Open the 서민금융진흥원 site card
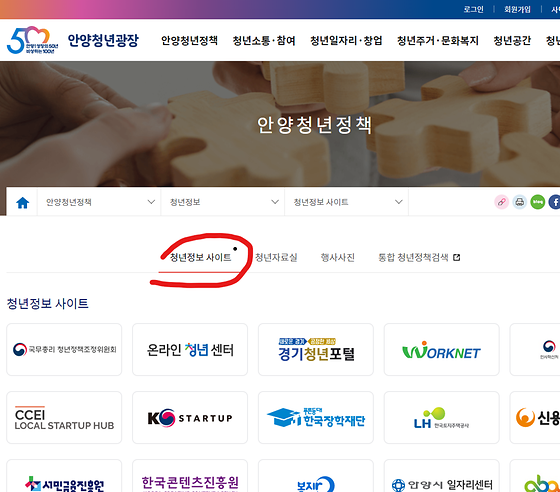The image size is (560, 492). click(x=64, y=476)
